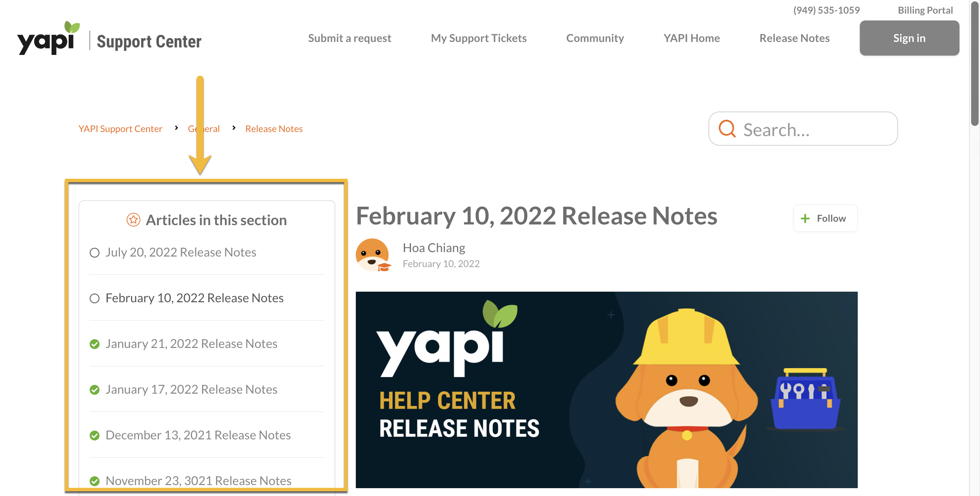This screenshot has width=980, height=496.
Task: Click the article title February 10, 2022 Release Notes
Action: [536, 216]
